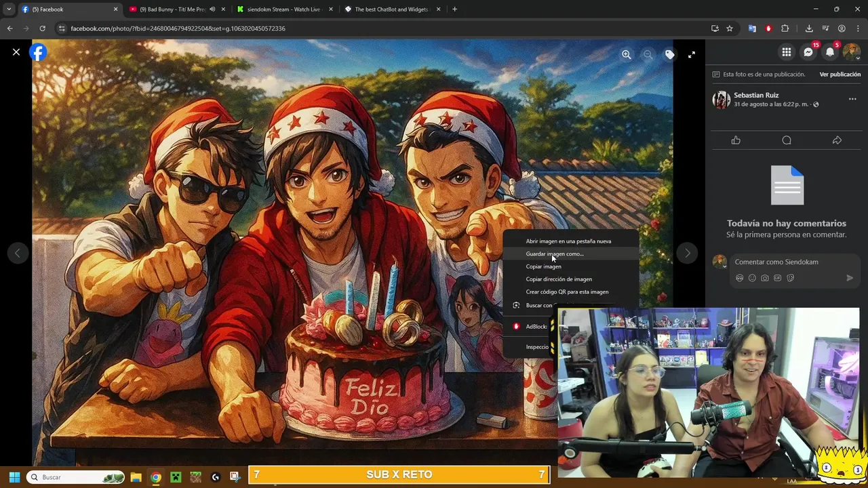This screenshot has width=868, height=488.
Task: Go to the previous photo arrow
Action: (x=18, y=253)
